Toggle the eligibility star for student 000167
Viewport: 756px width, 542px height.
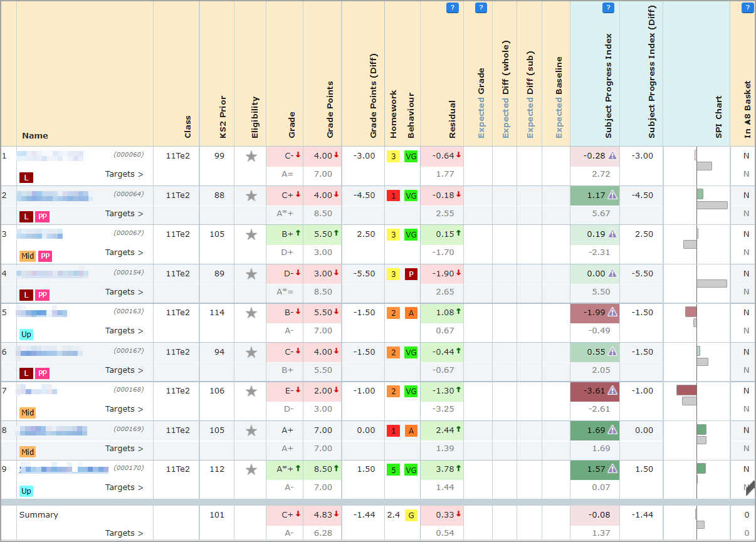pyautogui.click(x=251, y=352)
